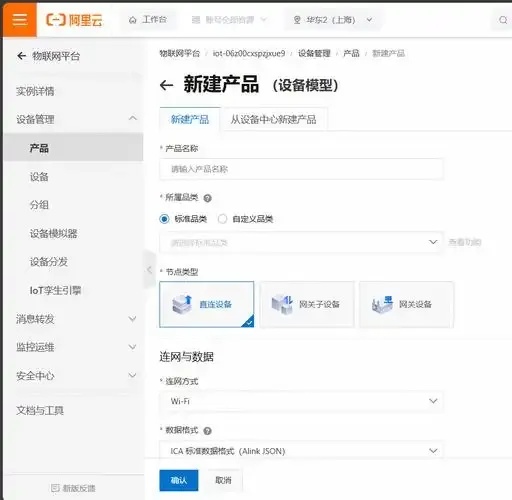The height and width of the screenshot is (500, 512).
Task: Select 设备 in the sidebar
Action: pyautogui.click(x=39, y=176)
